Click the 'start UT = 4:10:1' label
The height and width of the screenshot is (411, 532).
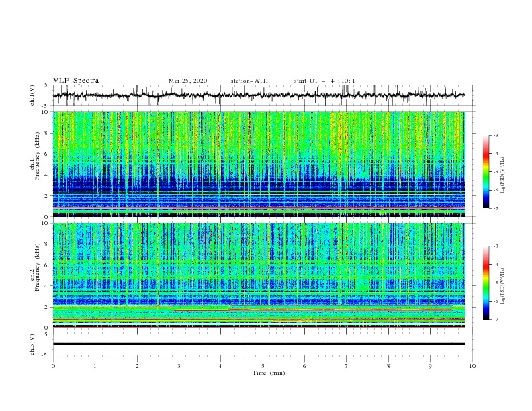(x=324, y=81)
